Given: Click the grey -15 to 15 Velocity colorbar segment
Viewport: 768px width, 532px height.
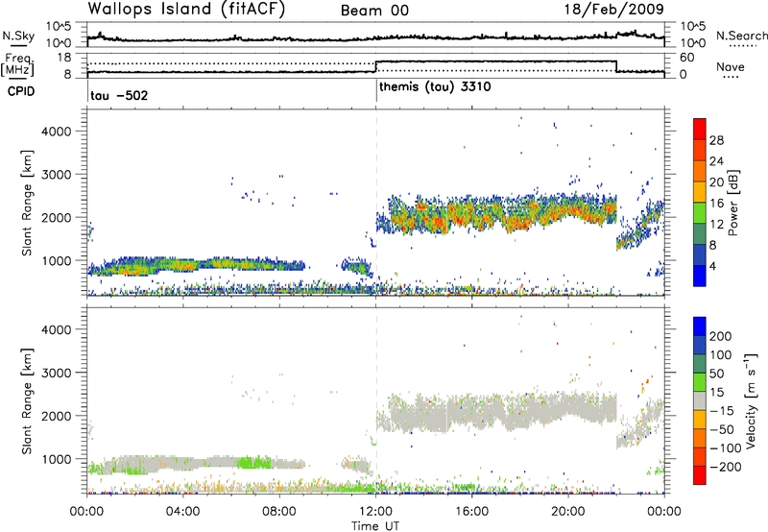Looking at the screenshot, I should click(700, 400).
